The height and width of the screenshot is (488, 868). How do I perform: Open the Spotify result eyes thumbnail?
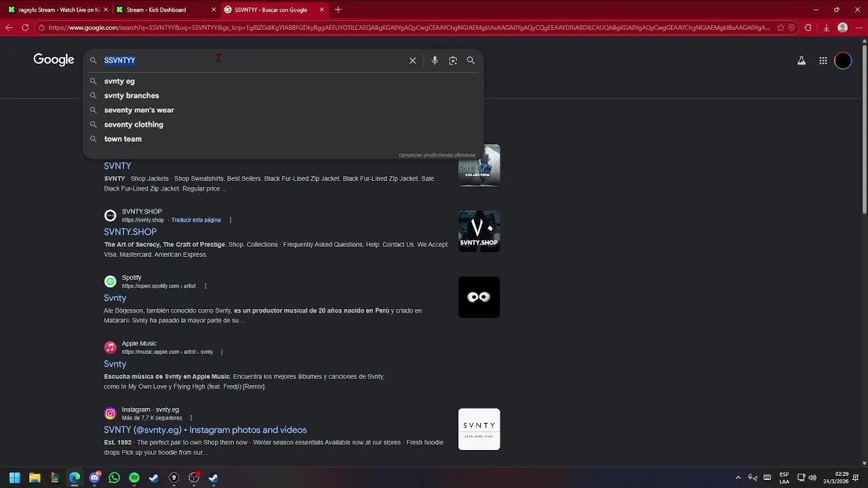coord(479,297)
